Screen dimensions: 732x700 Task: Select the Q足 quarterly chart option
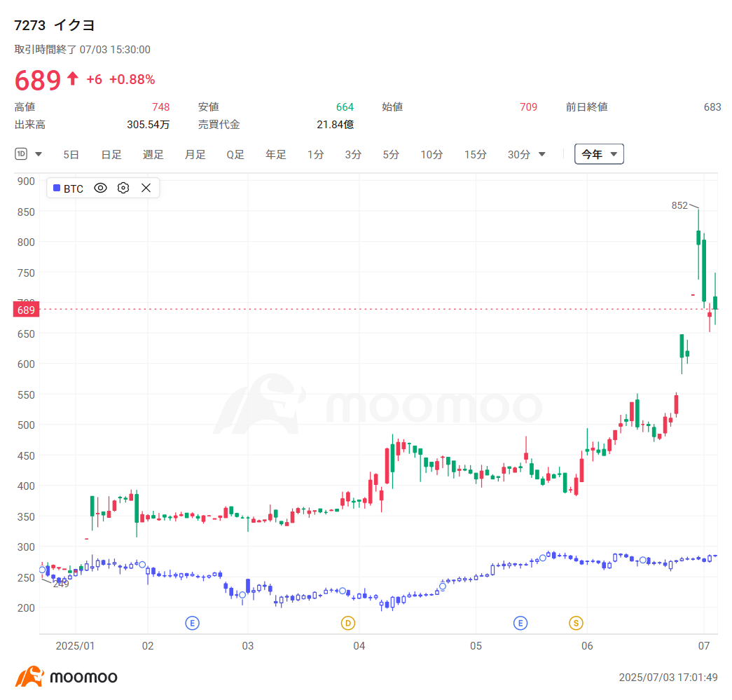pyautogui.click(x=235, y=154)
